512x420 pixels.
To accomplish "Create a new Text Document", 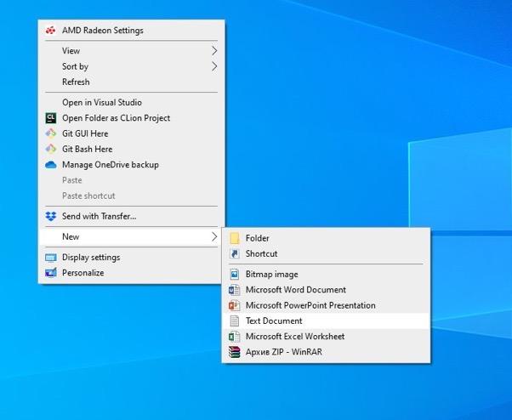I will pos(326,321).
